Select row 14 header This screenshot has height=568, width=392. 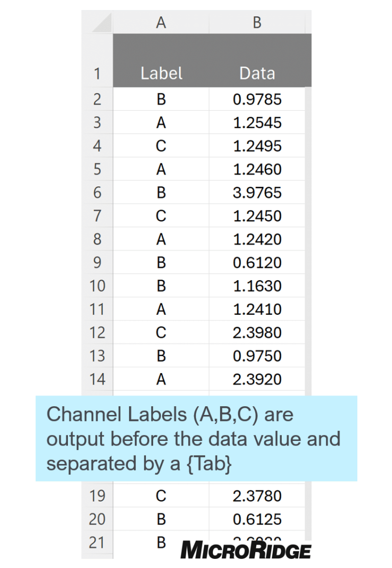[97, 379]
